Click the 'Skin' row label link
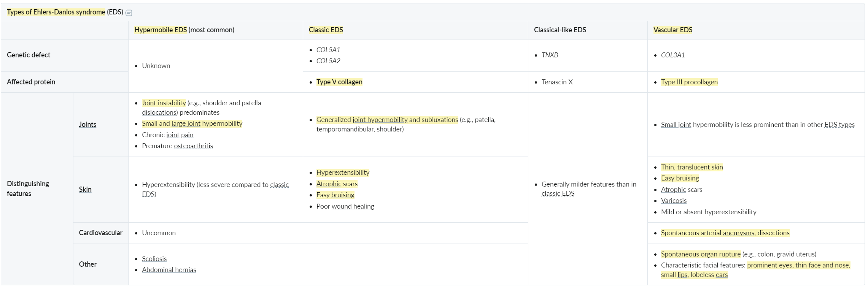Screen dimensions: 868x288 (85, 190)
